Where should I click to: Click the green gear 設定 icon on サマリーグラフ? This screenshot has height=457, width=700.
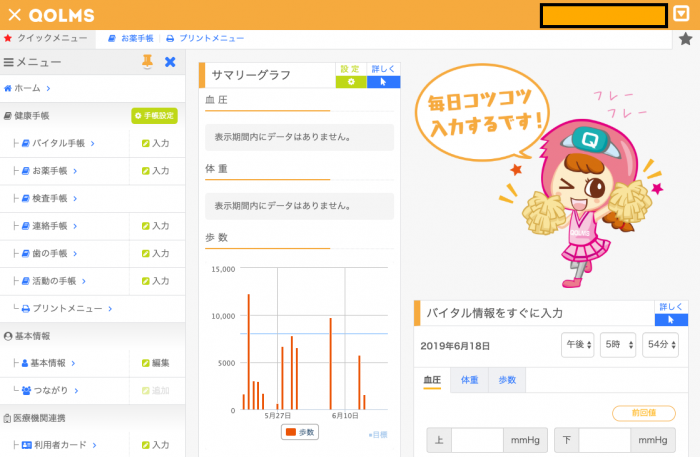click(351, 82)
